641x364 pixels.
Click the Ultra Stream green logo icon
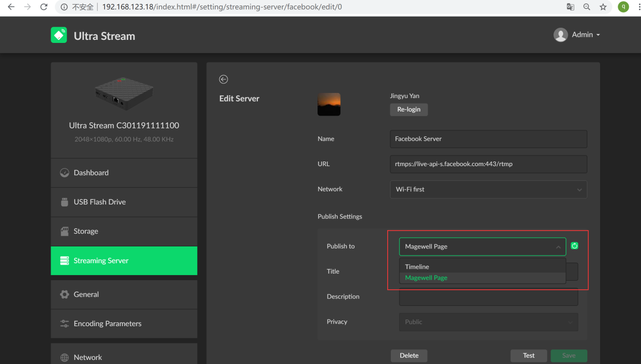[x=59, y=35]
